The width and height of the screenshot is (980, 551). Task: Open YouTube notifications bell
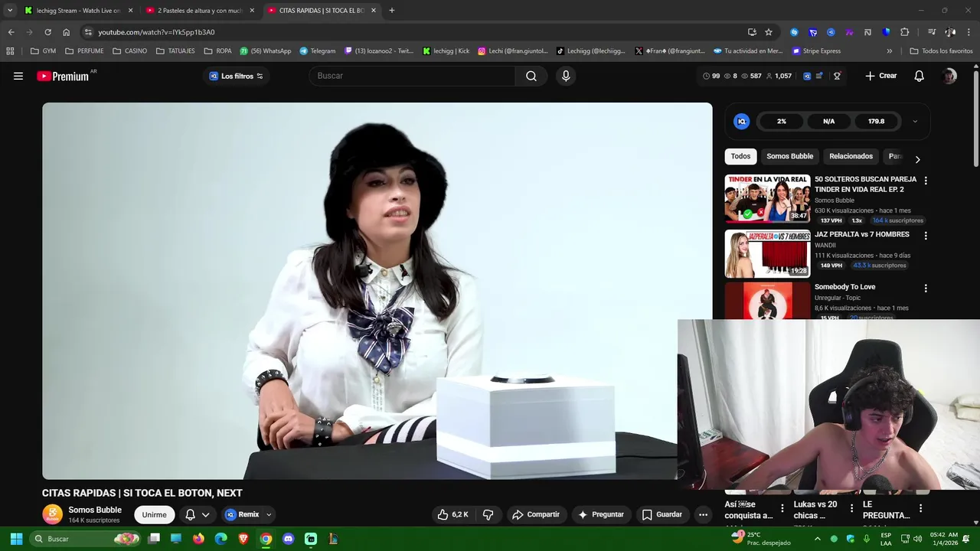[920, 76]
